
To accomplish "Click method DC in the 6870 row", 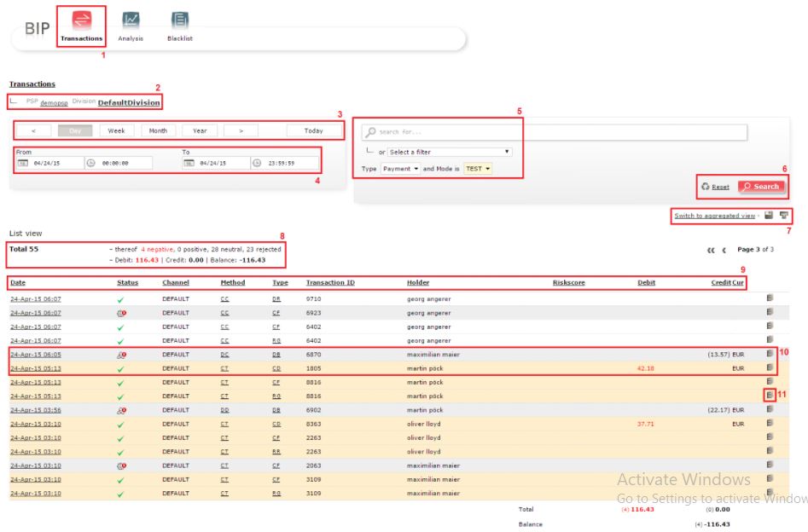I will pyautogui.click(x=224, y=355).
